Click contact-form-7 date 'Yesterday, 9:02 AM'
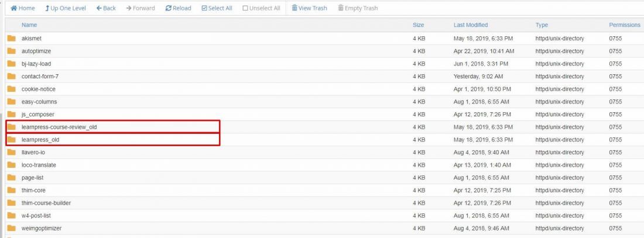Image resolution: width=644 pixels, height=238 pixels. pos(478,77)
